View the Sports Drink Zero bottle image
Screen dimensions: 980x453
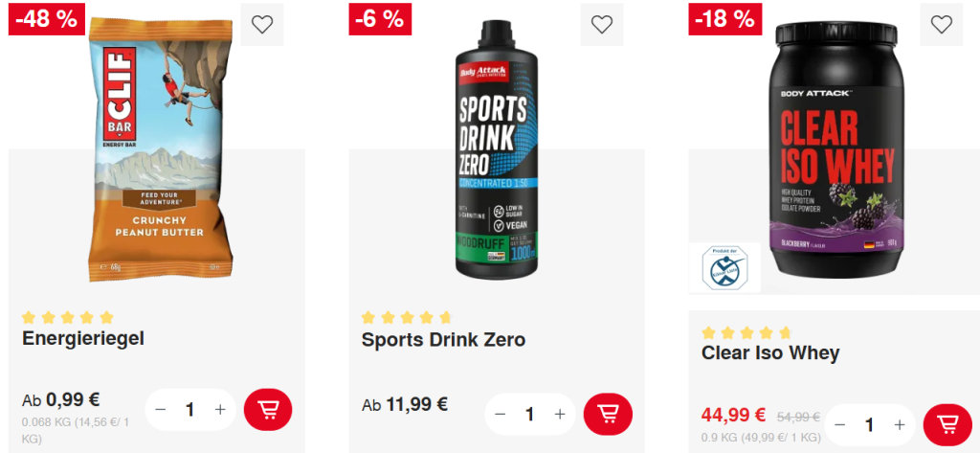(496, 148)
